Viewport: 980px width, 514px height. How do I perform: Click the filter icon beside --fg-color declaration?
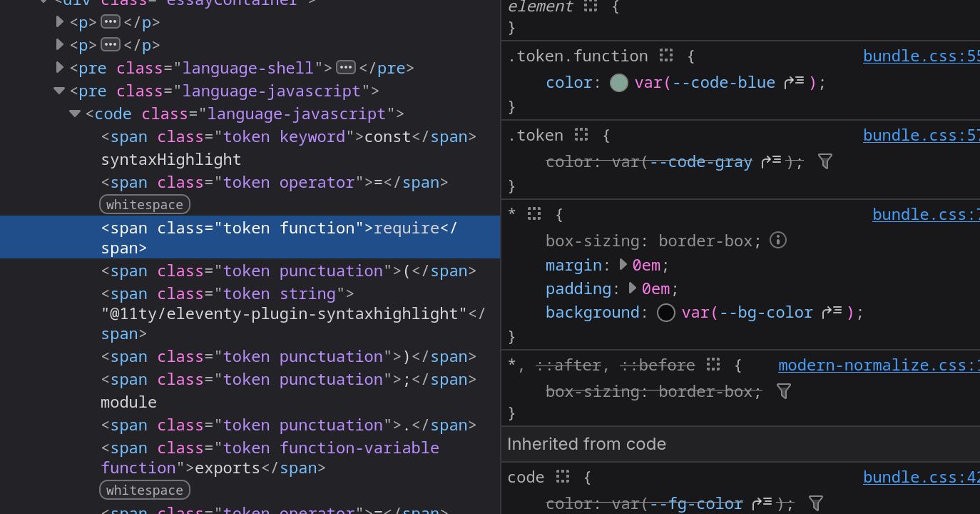pyautogui.click(x=817, y=503)
